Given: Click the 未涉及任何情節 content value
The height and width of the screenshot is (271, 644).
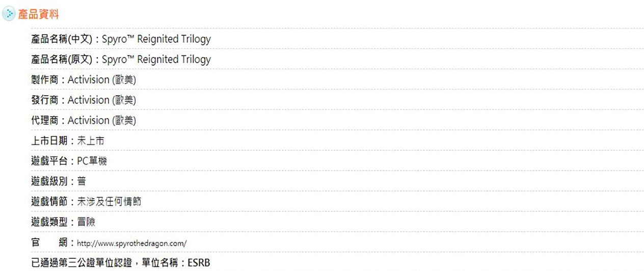Looking at the screenshot, I should tap(109, 202).
